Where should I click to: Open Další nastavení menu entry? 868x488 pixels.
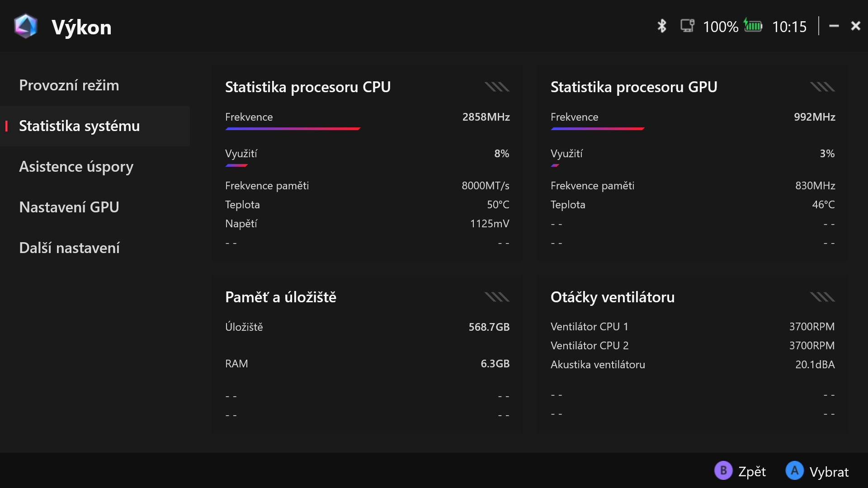pyautogui.click(x=69, y=248)
